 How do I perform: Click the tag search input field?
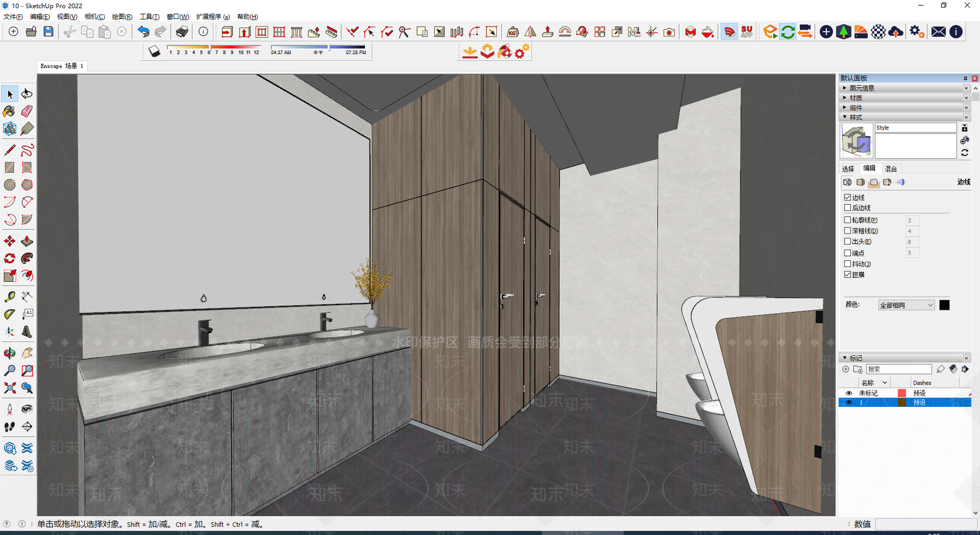click(899, 369)
